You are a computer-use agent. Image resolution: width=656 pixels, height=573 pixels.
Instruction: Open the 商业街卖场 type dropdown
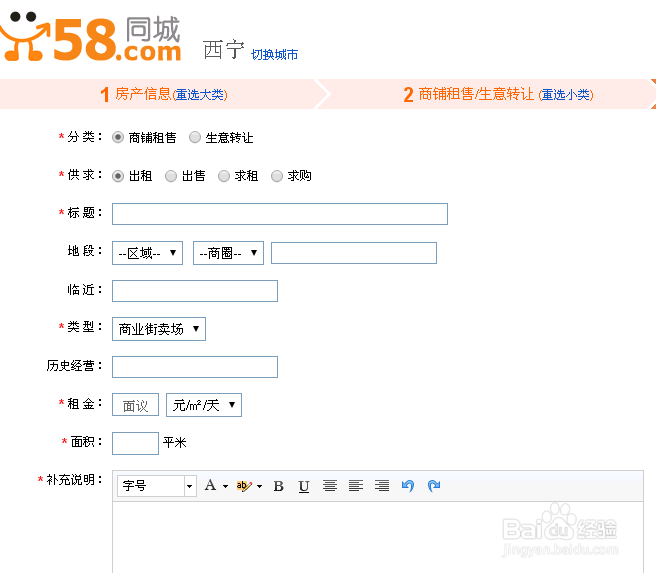158,329
